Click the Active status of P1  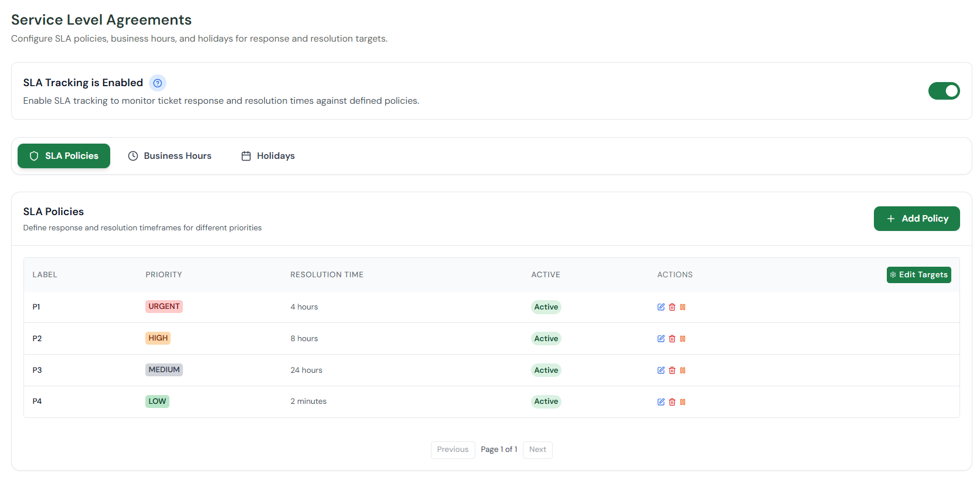click(x=546, y=307)
